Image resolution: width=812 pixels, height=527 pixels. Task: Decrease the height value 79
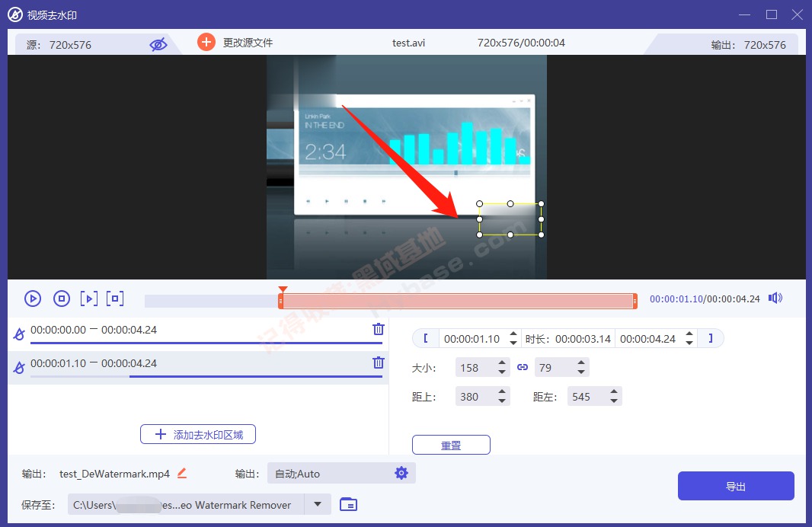point(581,372)
